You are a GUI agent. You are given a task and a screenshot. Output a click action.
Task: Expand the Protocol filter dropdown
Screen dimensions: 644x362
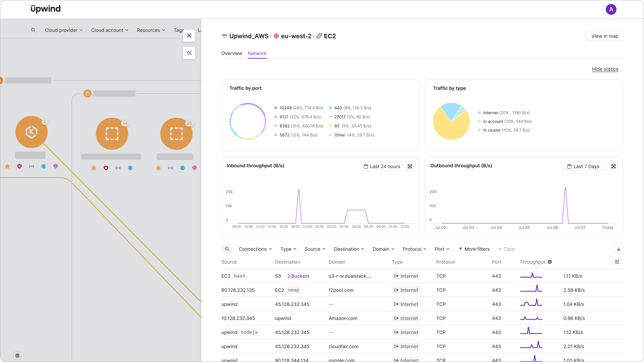click(x=415, y=249)
